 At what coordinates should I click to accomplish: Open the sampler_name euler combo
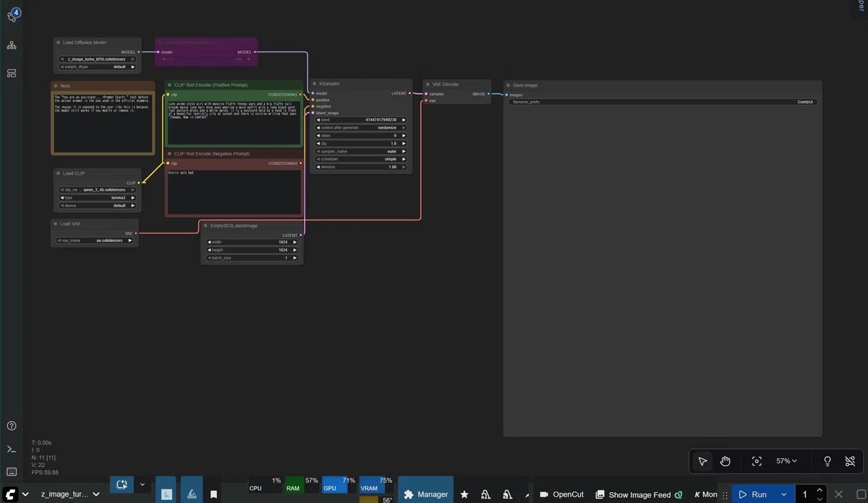point(361,151)
